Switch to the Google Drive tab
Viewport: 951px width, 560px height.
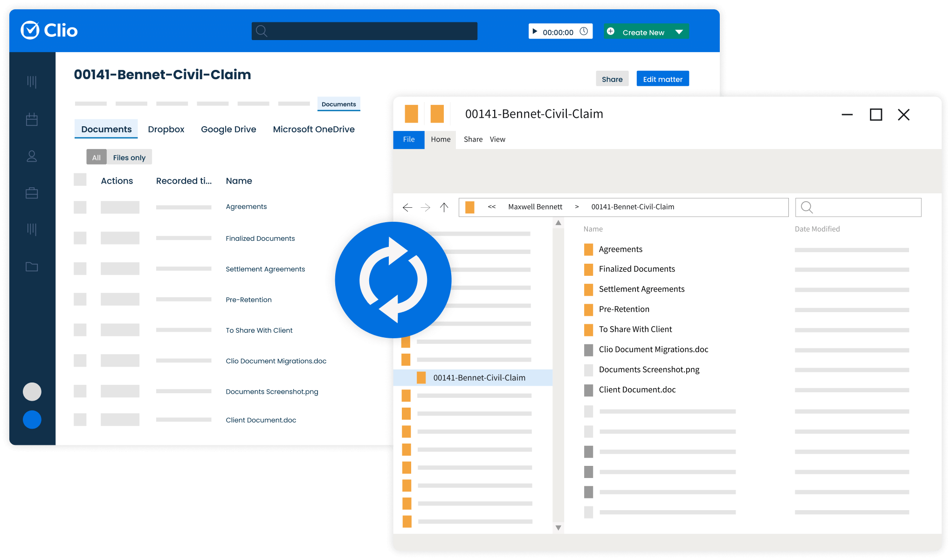[228, 130]
